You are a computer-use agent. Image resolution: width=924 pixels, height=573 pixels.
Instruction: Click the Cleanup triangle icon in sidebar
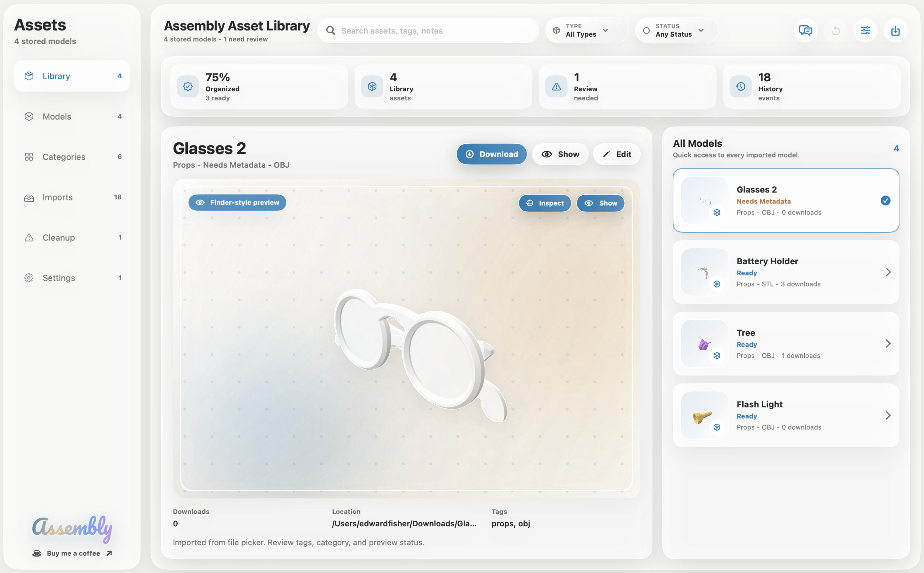(x=29, y=237)
